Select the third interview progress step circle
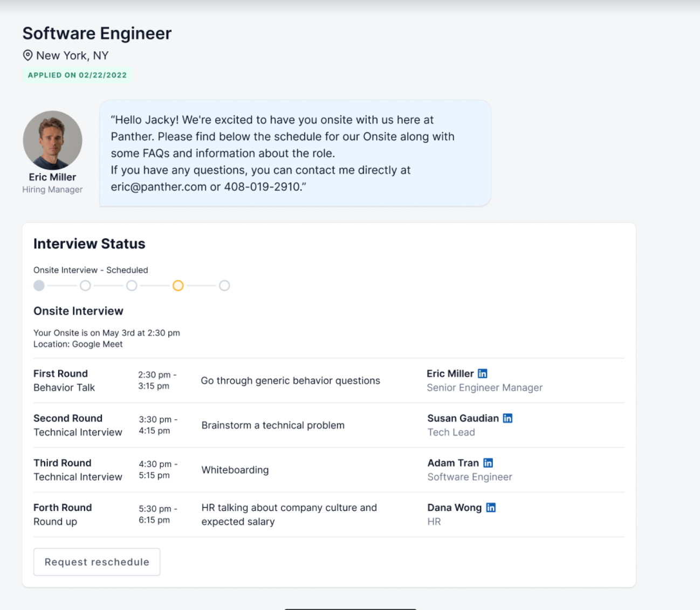 pyautogui.click(x=132, y=286)
